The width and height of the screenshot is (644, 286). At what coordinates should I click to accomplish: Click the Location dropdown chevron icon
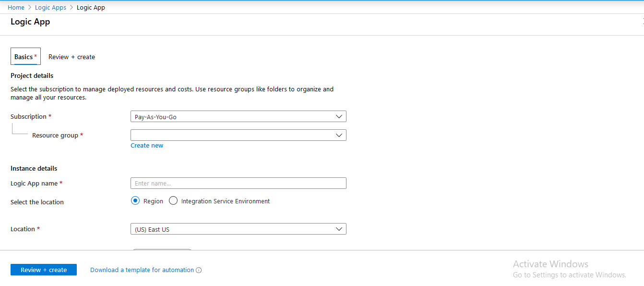pos(340,229)
